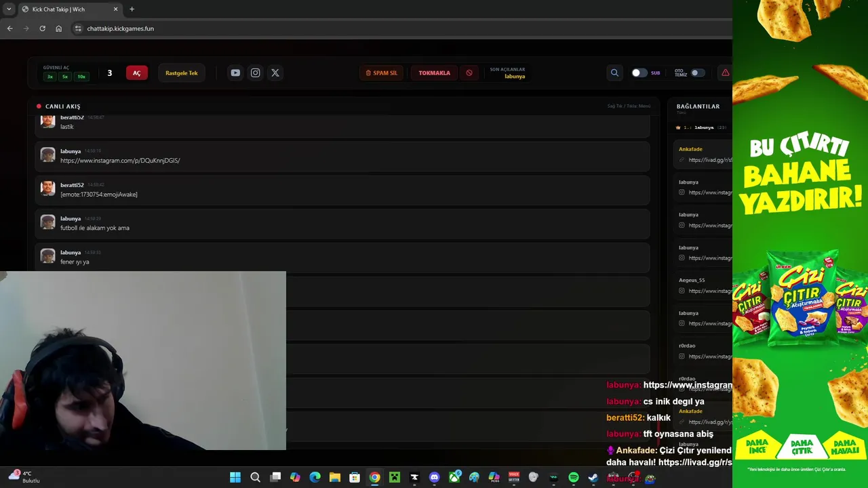
Task: Open a new browser tab with plus
Action: (132, 9)
